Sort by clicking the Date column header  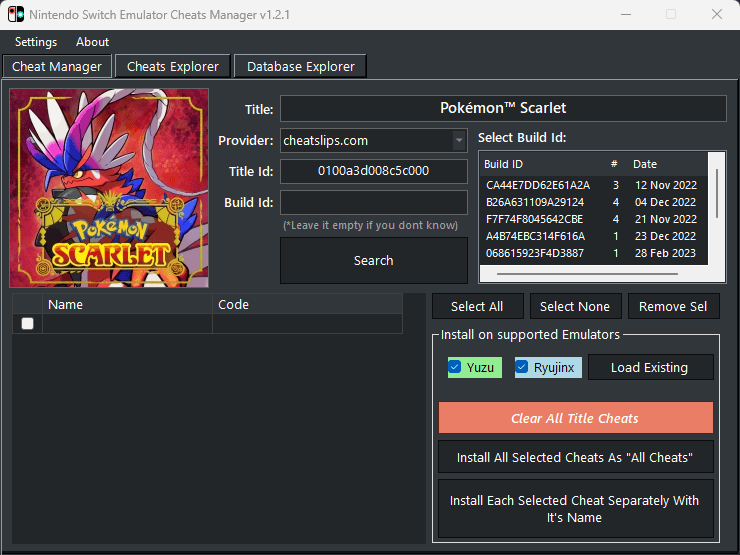[x=645, y=164]
